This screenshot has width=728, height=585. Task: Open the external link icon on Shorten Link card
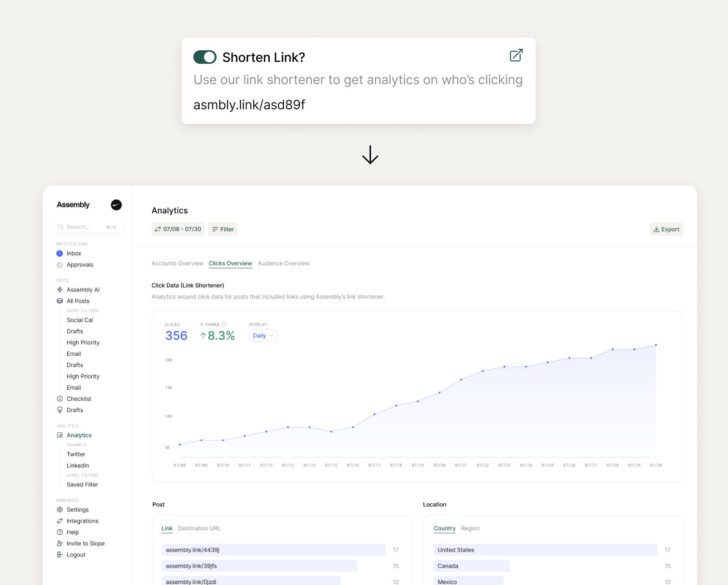[x=516, y=55]
